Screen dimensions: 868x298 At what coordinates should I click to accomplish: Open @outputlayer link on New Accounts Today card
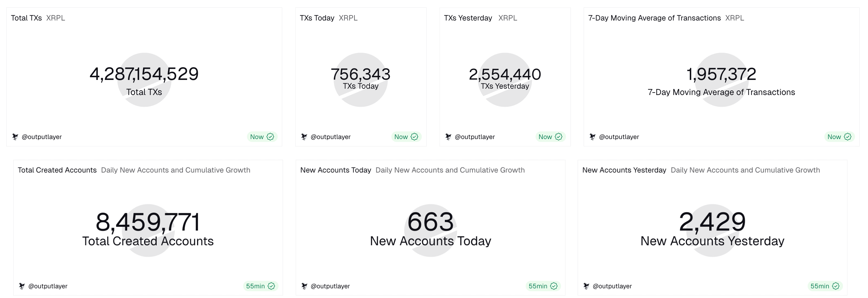(330, 286)
